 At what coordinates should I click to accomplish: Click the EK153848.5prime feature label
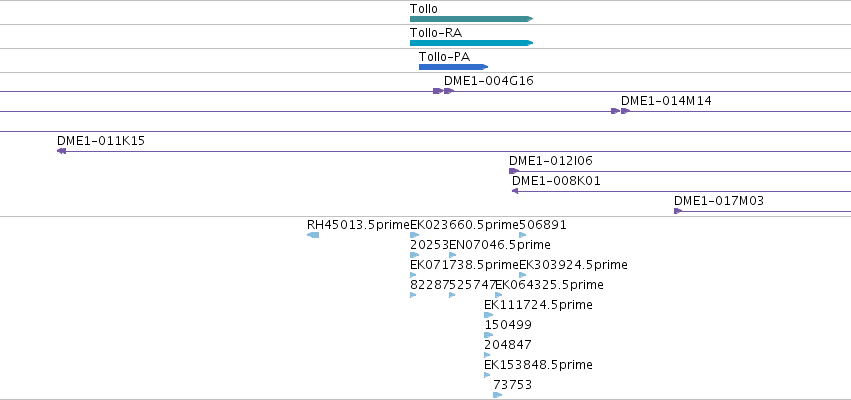(x=538, y=365)
